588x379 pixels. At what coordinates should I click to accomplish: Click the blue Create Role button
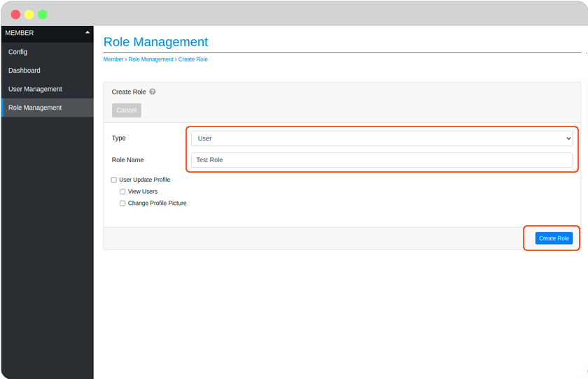click(x=554, y=238)
